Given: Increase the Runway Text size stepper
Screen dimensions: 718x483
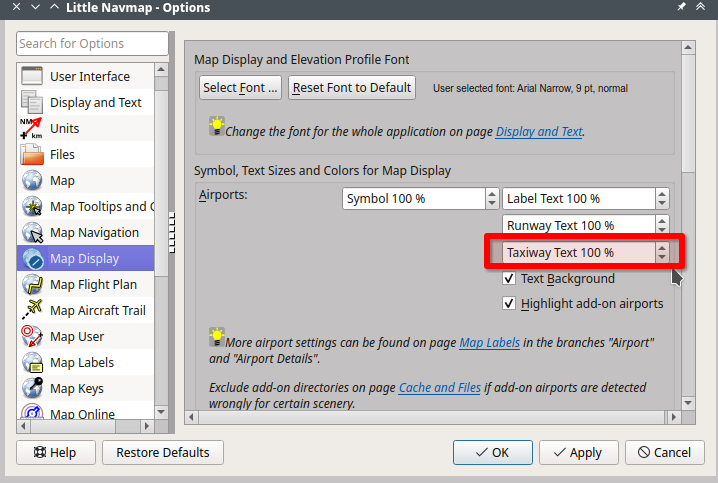Looking at the screenshot, I should point(662,221).
